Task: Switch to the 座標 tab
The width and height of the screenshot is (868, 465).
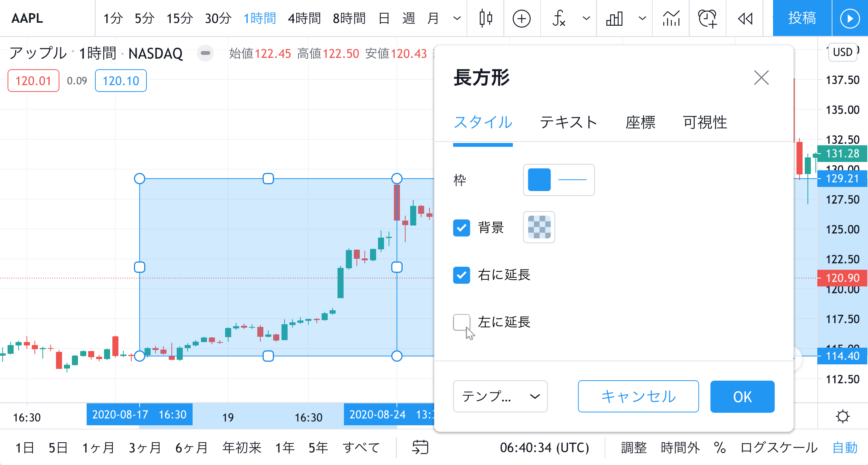Action: (640, 122)
